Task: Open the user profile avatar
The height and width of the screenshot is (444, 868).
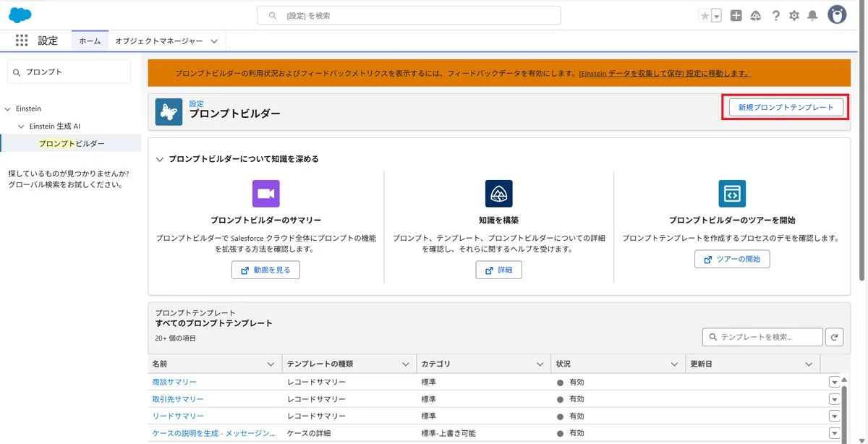Action: (837, 14)
